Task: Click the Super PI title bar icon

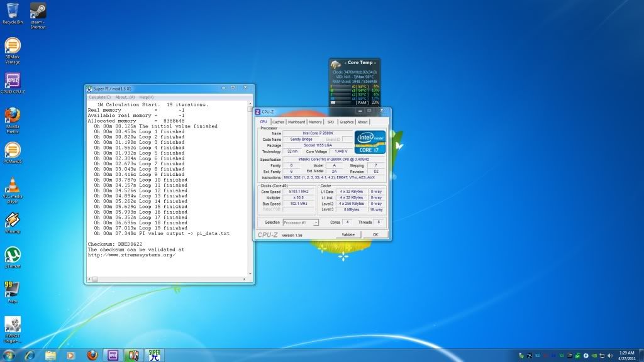Action: point(89,89)
